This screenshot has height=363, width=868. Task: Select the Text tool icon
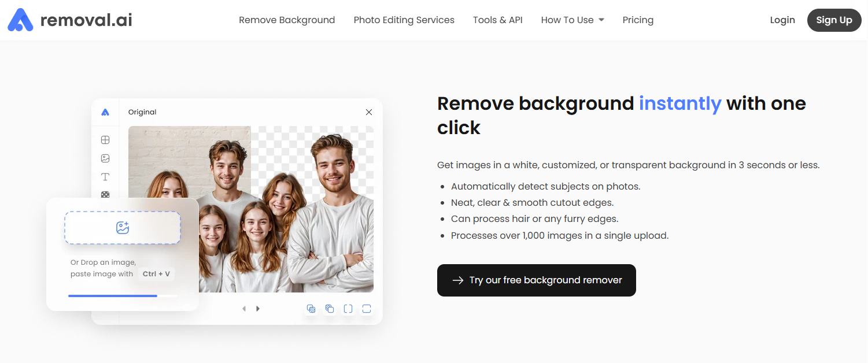[x=105, y=177]
